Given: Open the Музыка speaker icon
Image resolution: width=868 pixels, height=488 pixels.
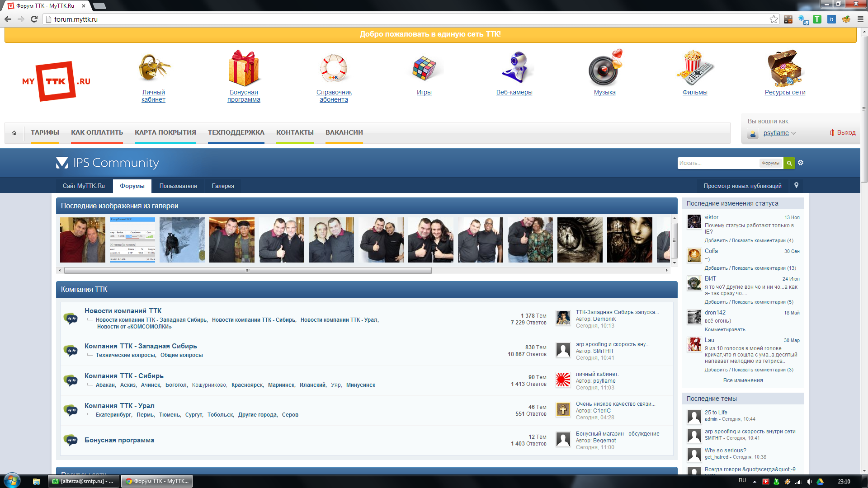Looking at the screenshot, I should click(x=605, y=68).
